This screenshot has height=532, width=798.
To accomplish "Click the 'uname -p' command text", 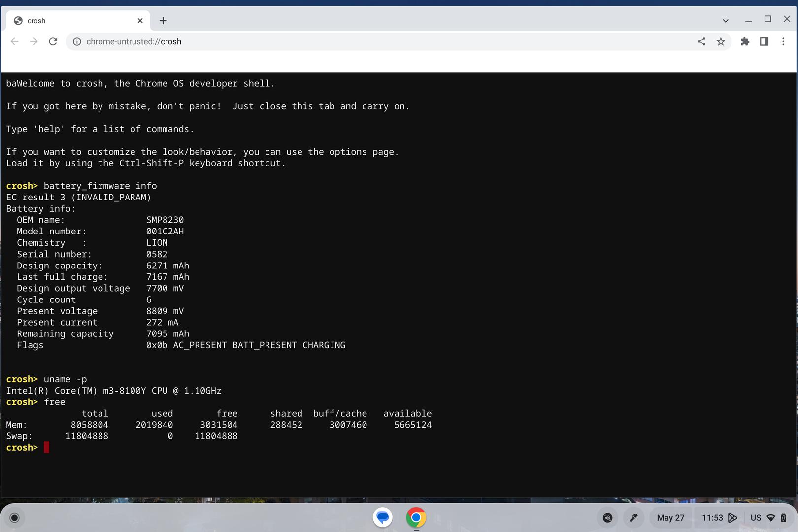I will click(x=65, y=379).
